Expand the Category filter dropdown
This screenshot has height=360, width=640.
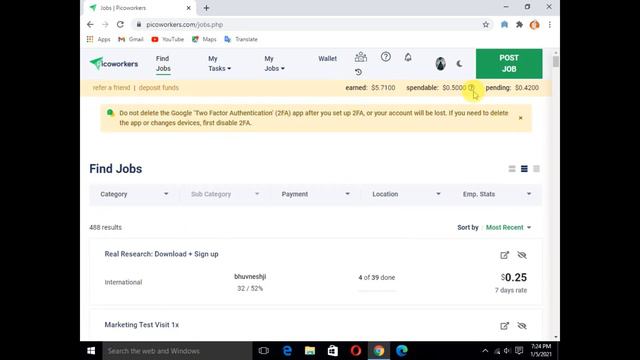134,194
